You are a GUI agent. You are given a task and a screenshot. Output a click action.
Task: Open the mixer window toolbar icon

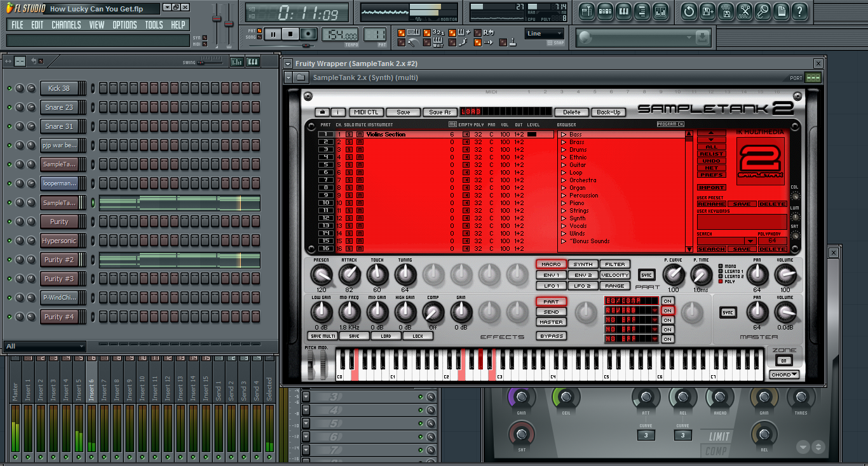[x=661, y=11]
